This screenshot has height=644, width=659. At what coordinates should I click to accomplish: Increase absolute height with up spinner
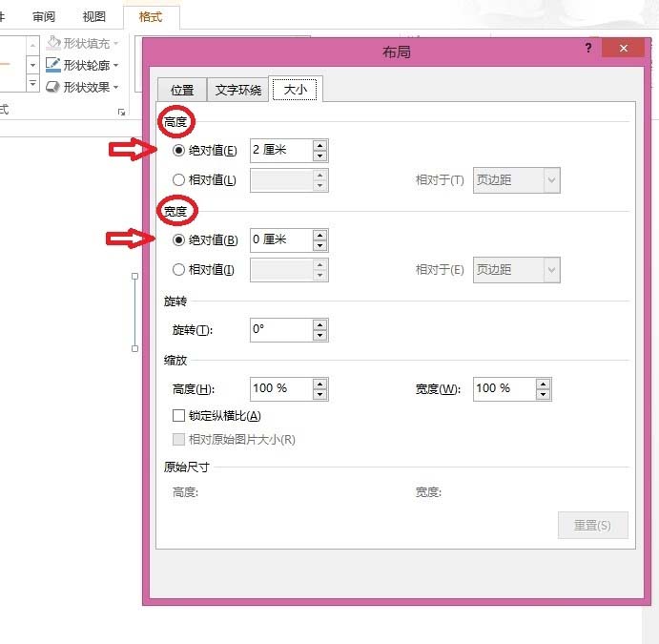click(x=319, y=145)
